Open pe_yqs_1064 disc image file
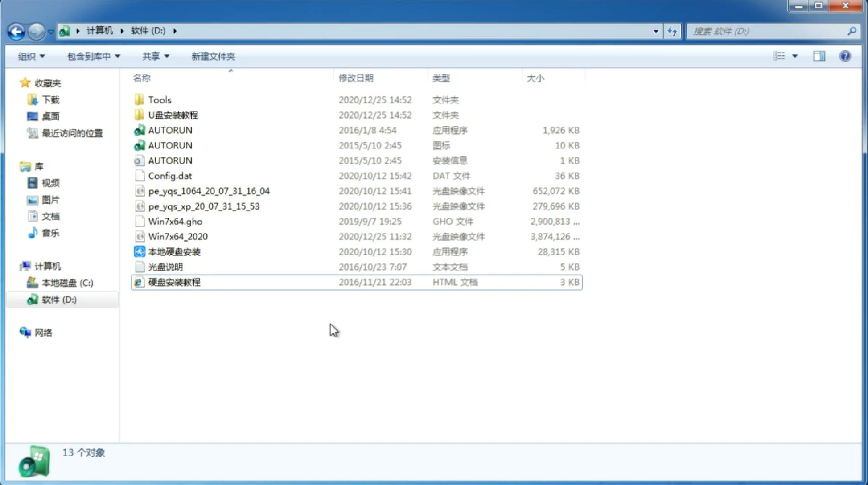The image size is (868, 485). coord(209,191)
